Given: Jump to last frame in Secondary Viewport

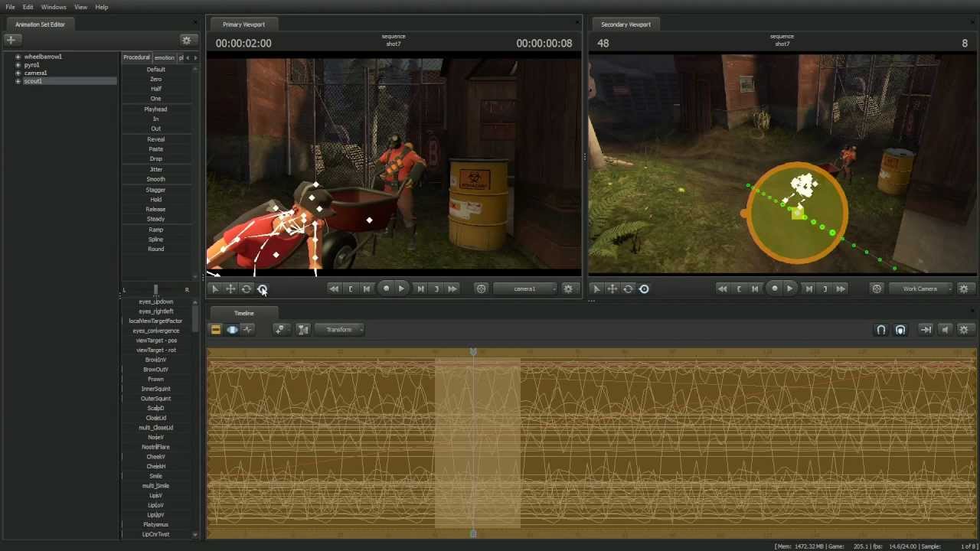Looking at the screenshot, I should coord(841,289).
